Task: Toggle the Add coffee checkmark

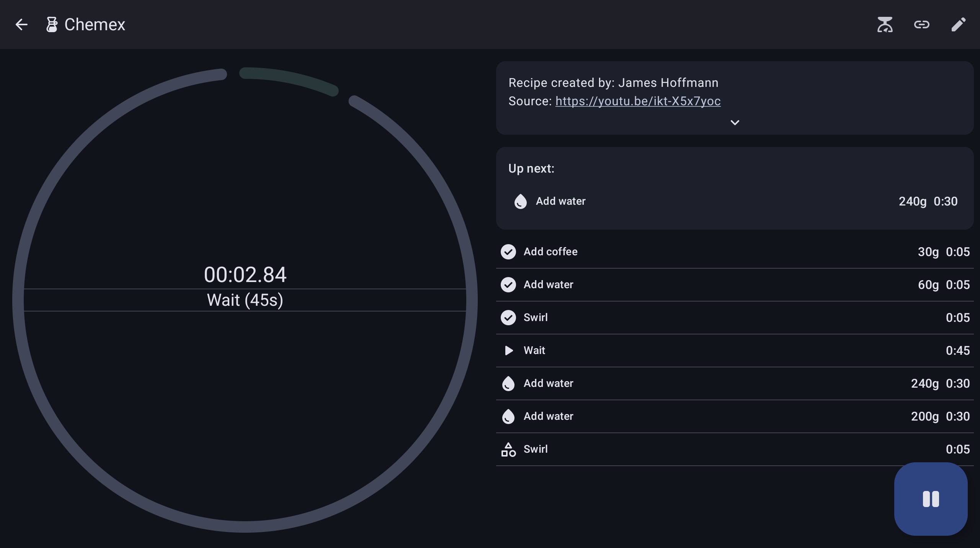Action: [508, 252]
